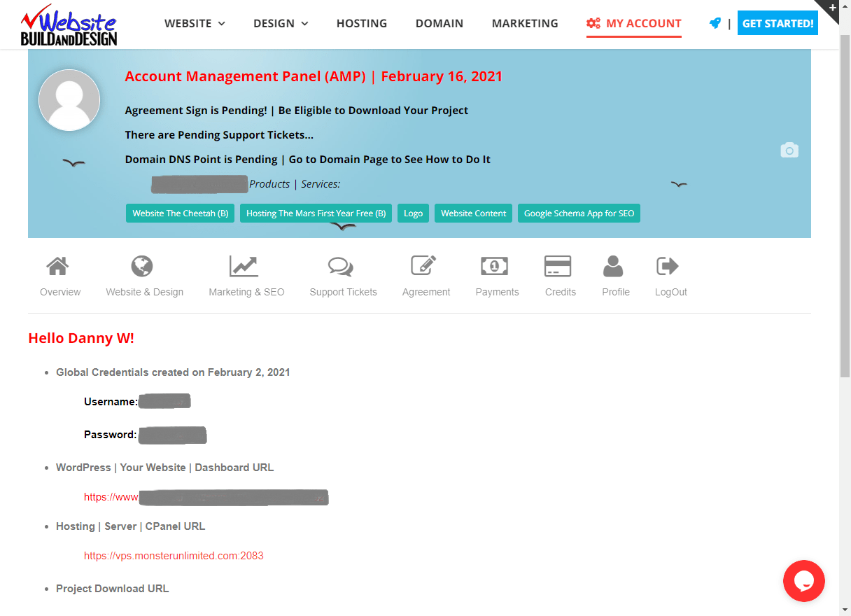This screenshot has height=616, width=851.
Task: Expand the WEBSITE dropdown menu
Action: point(195,23)
